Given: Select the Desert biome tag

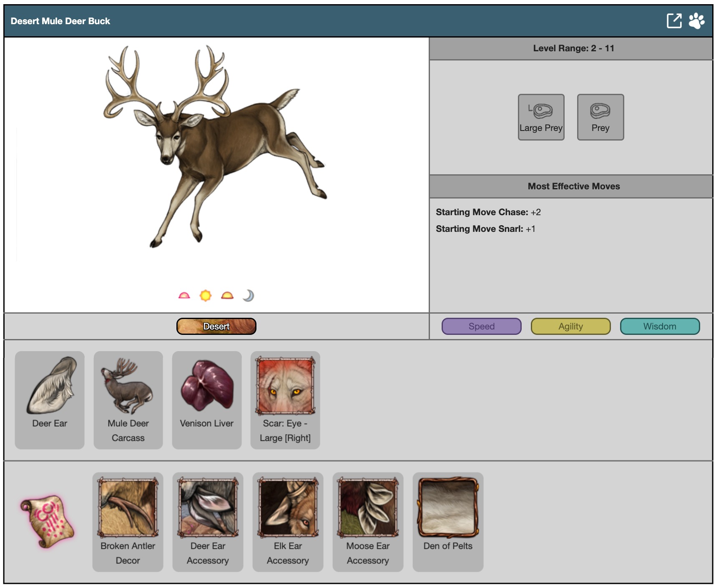Looking at the screenshot, I should click(216, 326).
